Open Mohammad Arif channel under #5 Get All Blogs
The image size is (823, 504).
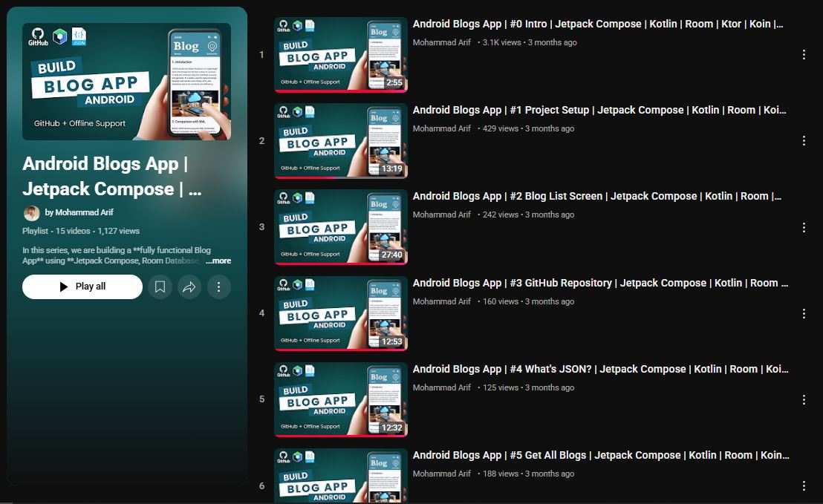tap(441, 474)
